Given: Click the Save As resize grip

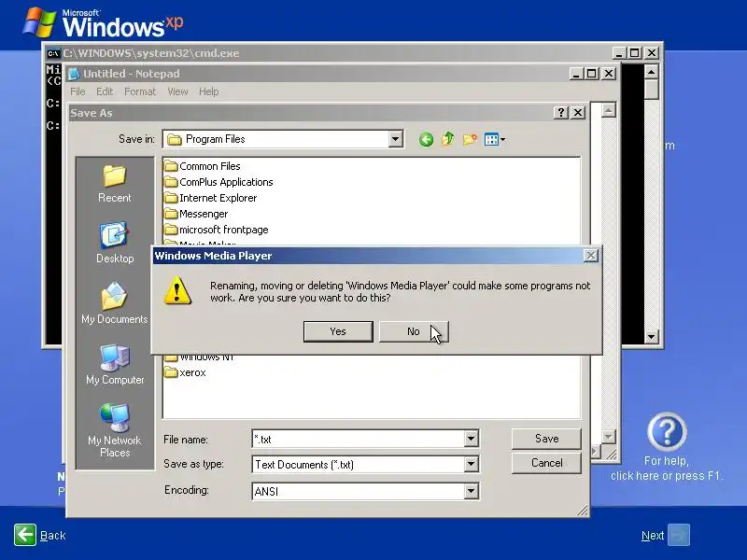Looking at the screenshot, I should tap(582, 511).
